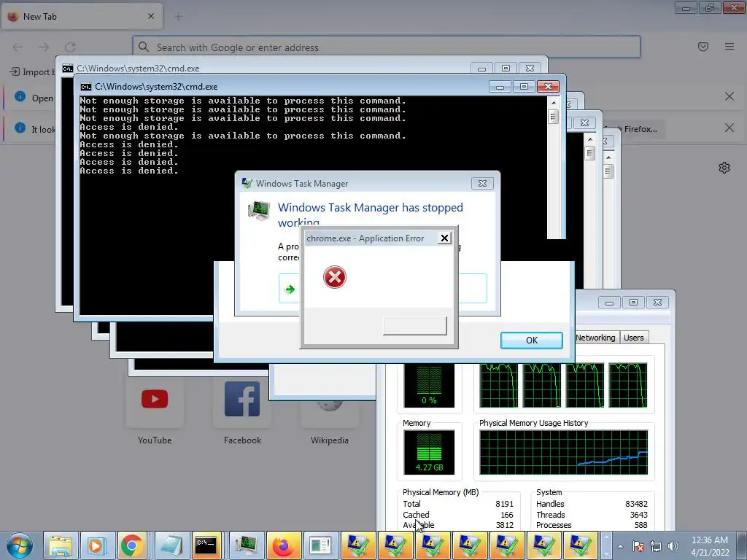747x560 pixels.
Task: Click the Memory 4.27 GB gauge
Action: click(x=429, y=452)
